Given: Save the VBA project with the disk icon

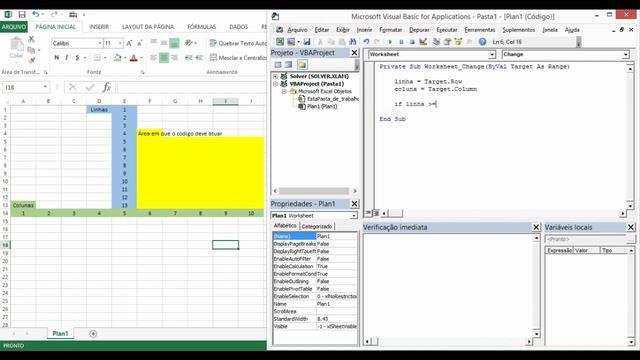Looking at the screenshot, I should tap(307, 42).
